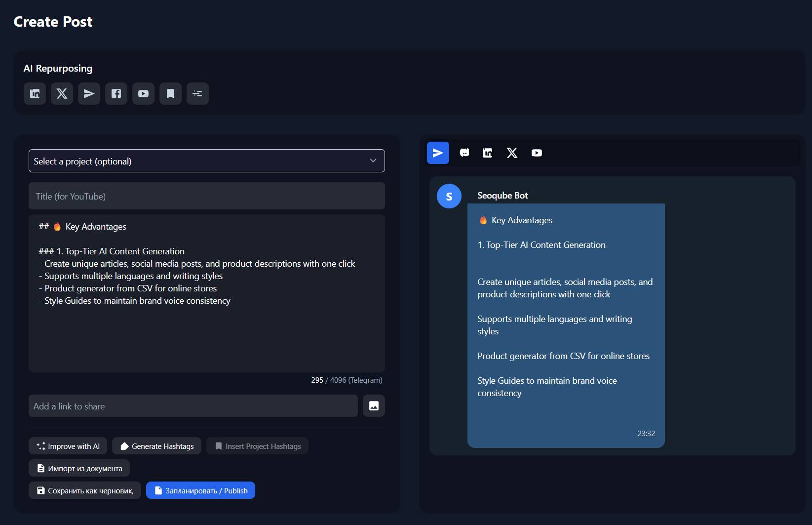This screenshot has height=525, width=812.
Task: Switch preview to Discord
Action: click(x=464, y=153)
